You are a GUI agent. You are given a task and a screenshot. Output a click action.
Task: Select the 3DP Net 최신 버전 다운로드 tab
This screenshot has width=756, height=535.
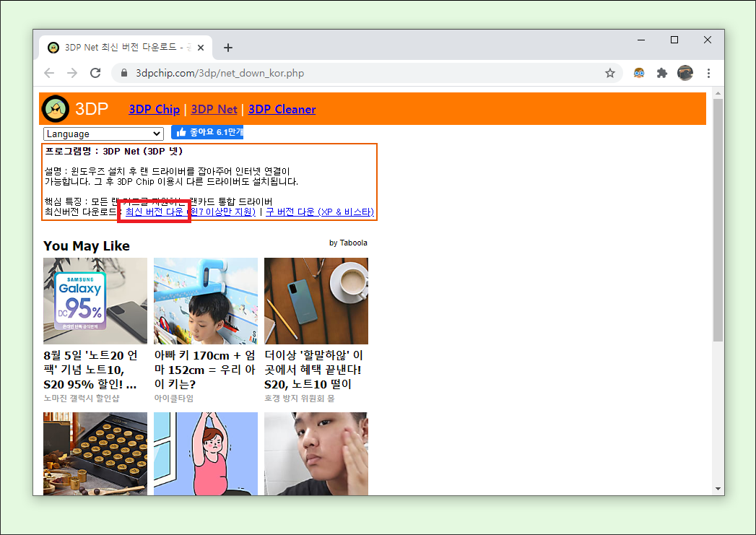(126, 48)
